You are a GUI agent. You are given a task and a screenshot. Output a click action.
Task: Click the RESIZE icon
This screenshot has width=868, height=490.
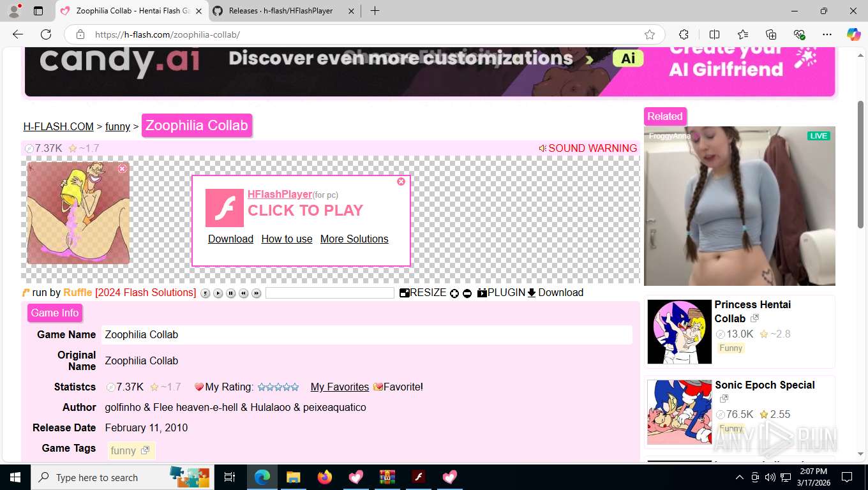coord(404,293)
